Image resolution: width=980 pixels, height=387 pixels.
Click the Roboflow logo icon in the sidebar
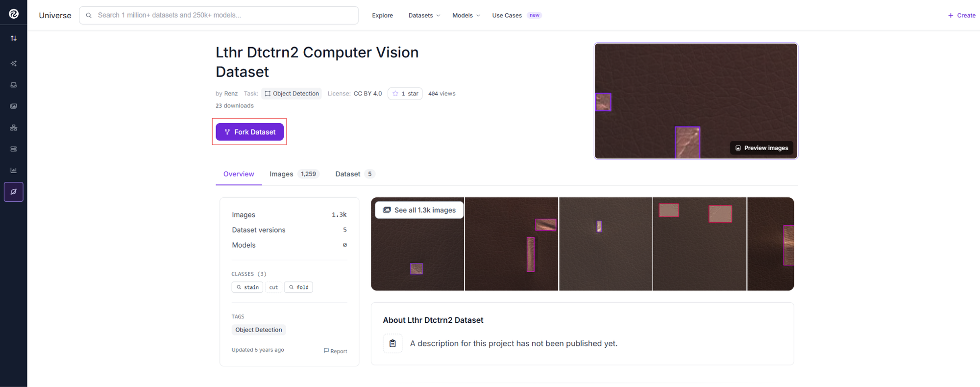[x=14, y=14]
